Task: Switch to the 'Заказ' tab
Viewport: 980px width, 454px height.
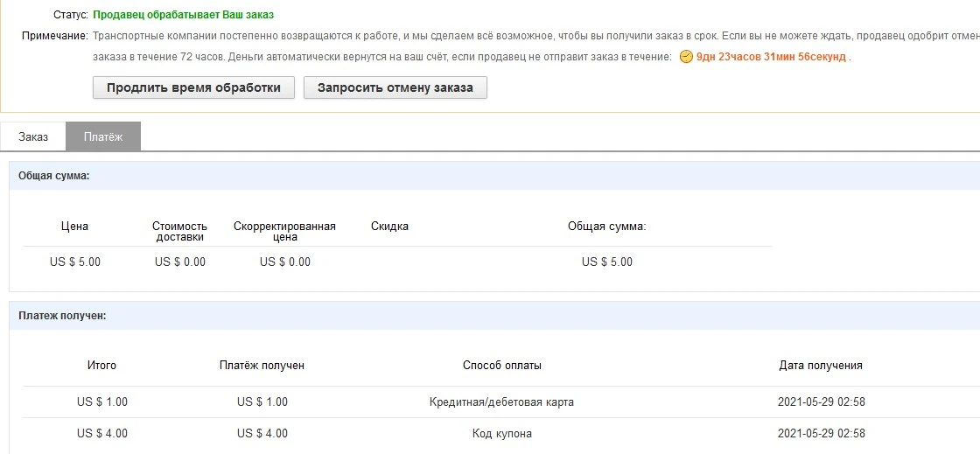Action: coord(33,136)
